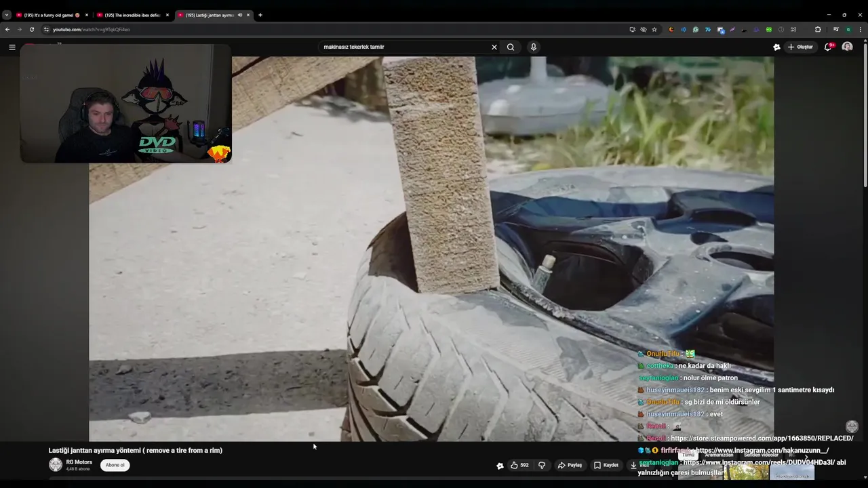This screenshot has height=488, width=868.
Task: Click the Oluştur create button
Action: [x=800, y=47]
